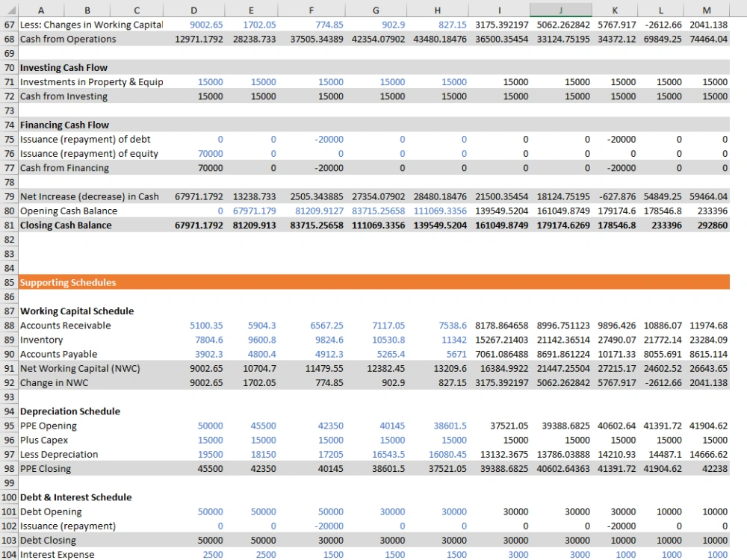This screenshot has height=560, width=747.
Task: Select column M header
Action: [x=707, y=10]
